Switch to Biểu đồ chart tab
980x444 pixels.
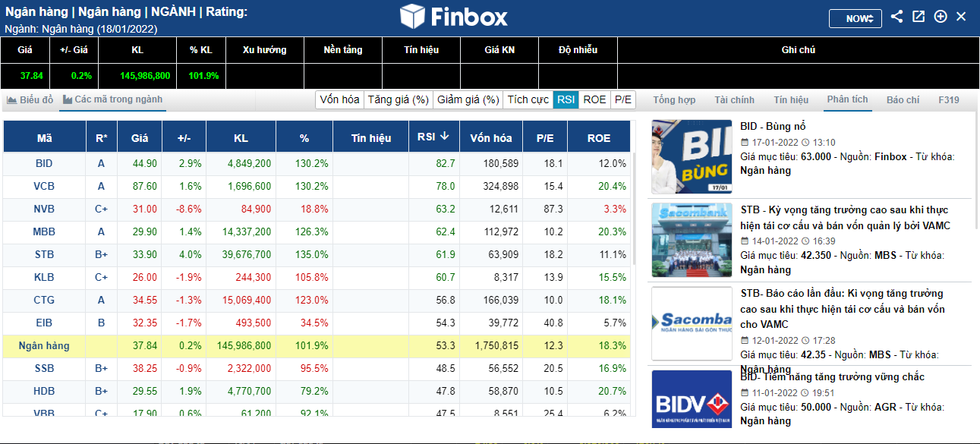[30, 99]
